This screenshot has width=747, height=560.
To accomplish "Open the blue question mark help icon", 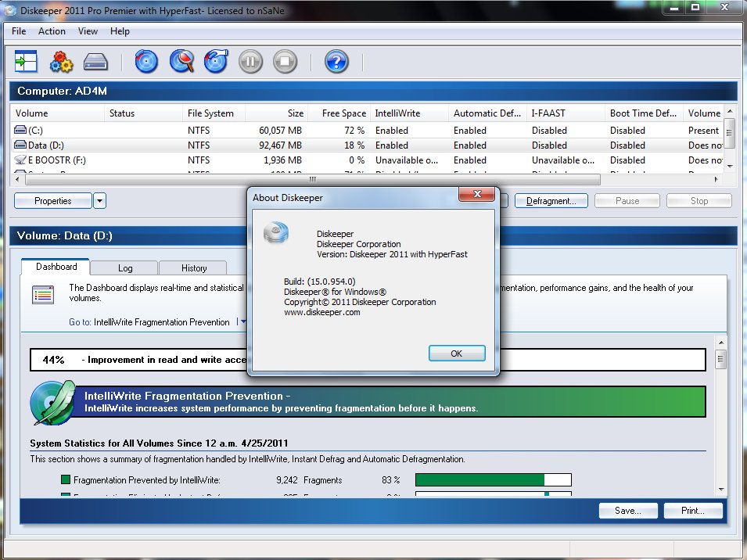I will 337,62.
